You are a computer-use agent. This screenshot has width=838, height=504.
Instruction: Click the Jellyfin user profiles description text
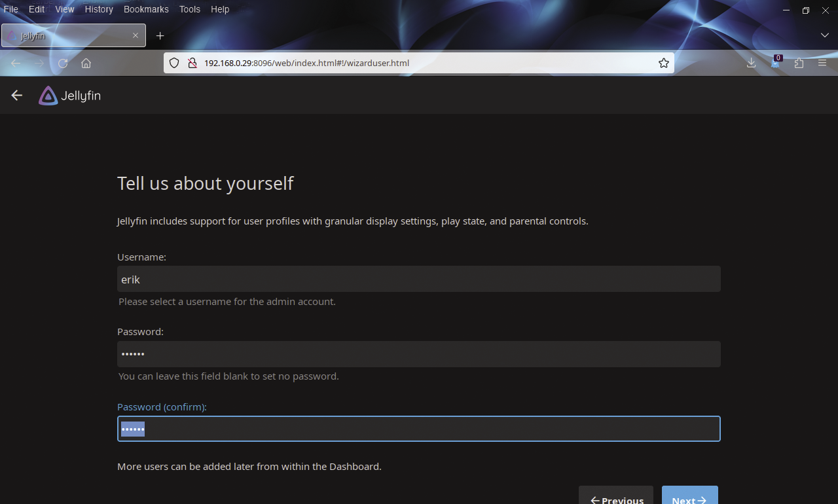(x=353, y=221)
